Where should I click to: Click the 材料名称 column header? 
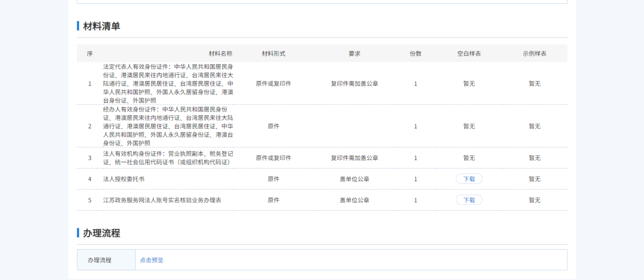[220, 54]
